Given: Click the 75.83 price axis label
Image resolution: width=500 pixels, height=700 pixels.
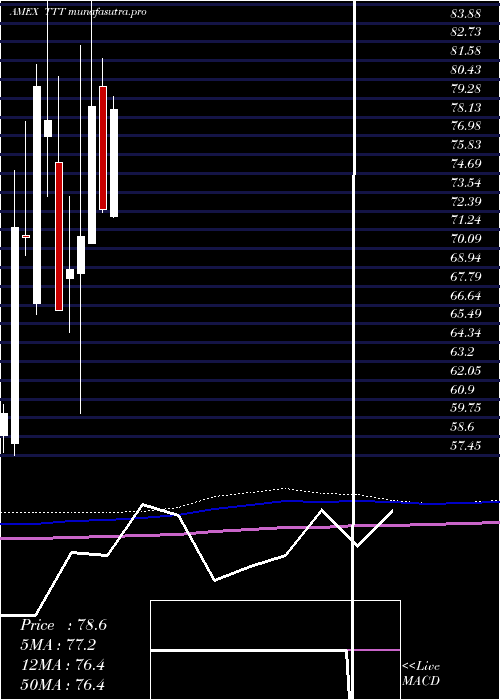Looking at the screenshot, I should (x=466, y=145).
